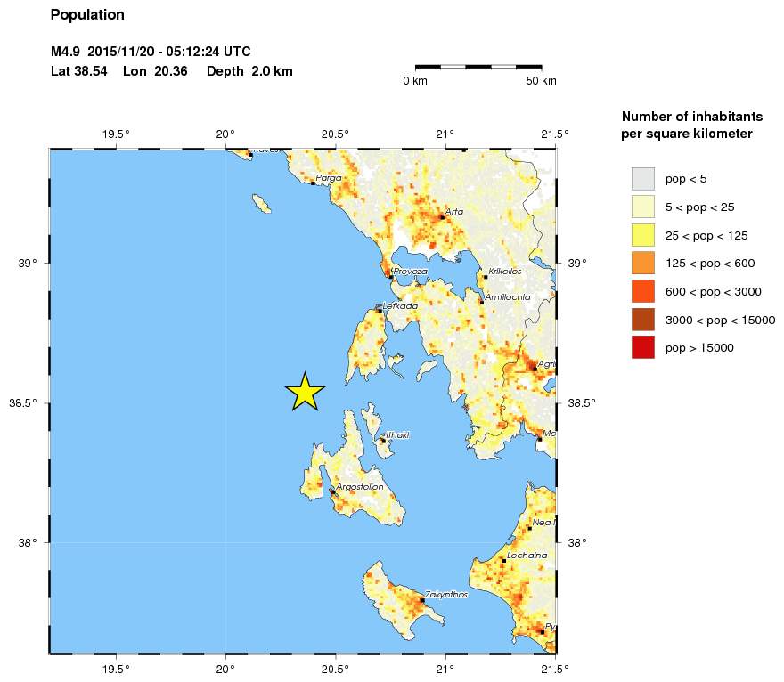Select the Ithaki island marker
The width and height of the screenshot is (784, 682).
[383, 440]
